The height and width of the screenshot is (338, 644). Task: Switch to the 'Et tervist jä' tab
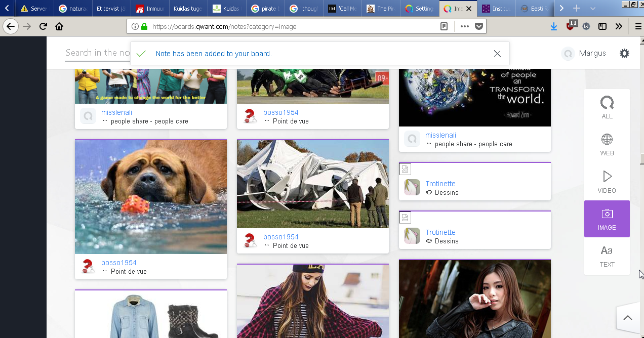pos(111,9)
